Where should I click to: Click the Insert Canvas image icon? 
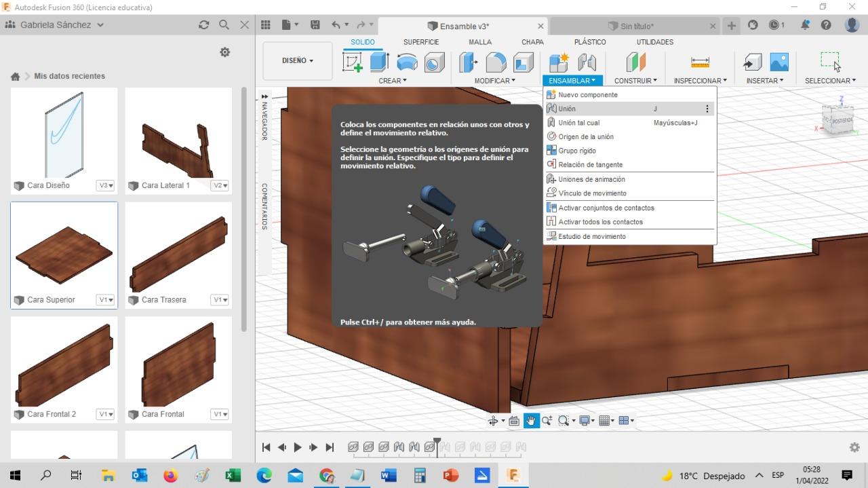(779, 62)
